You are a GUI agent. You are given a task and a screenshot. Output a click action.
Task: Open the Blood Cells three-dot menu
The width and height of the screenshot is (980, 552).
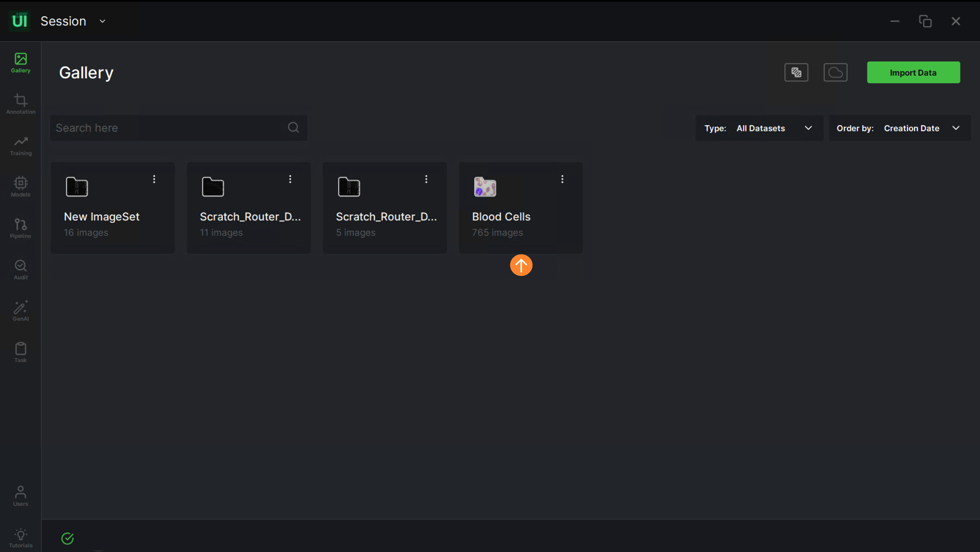point(562,179)
